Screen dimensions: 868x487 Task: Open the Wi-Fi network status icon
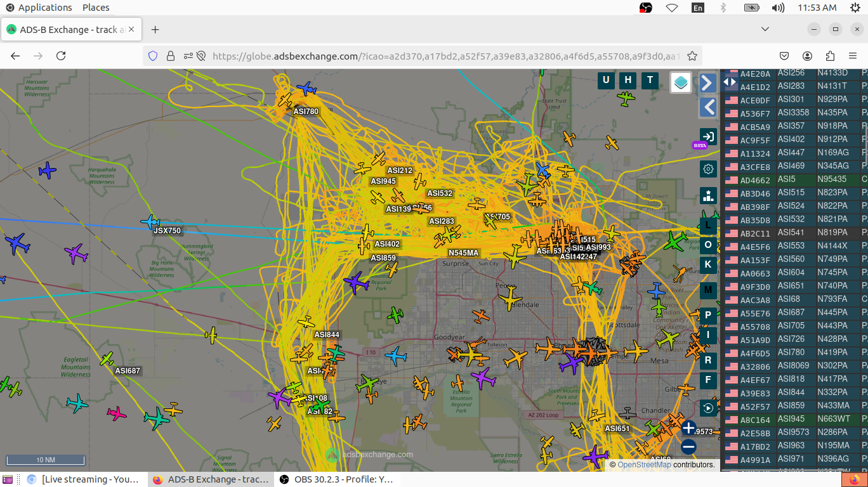pos(672,8)
